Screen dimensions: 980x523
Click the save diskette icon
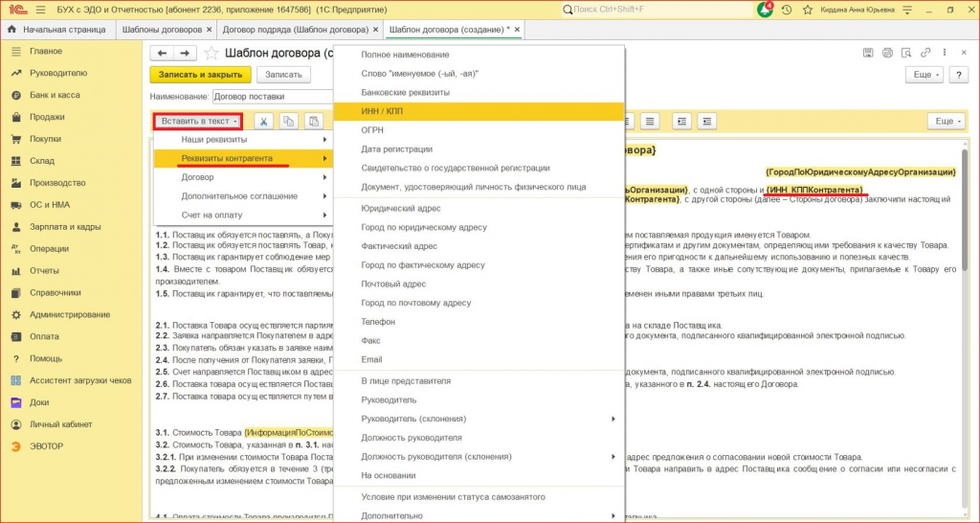click(x=868, y=54)
